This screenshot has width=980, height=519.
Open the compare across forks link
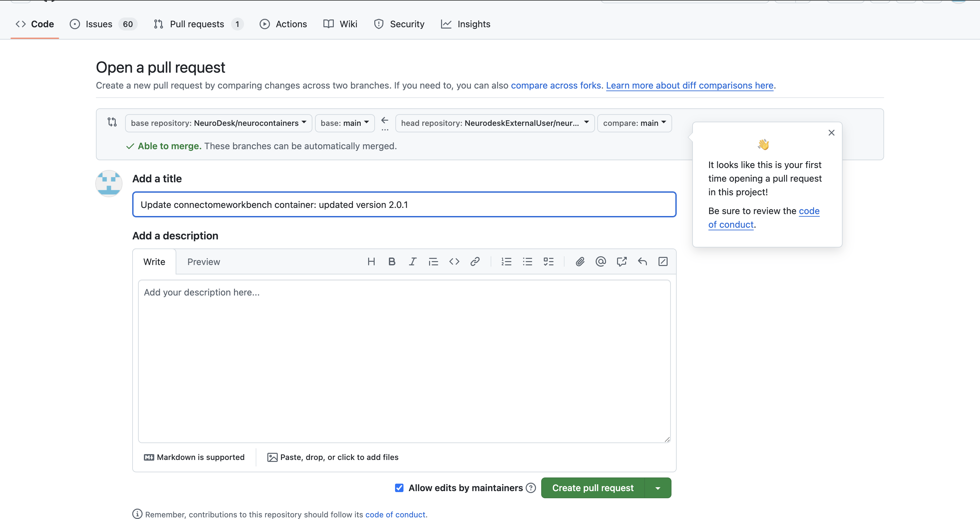555,85
